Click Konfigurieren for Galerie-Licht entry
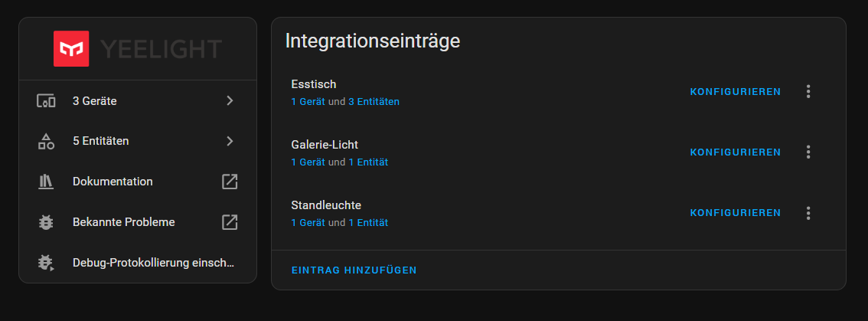Image resolution: width=868 pixels, height=321 pixels. pyautogui.click(x=735, y=152)
